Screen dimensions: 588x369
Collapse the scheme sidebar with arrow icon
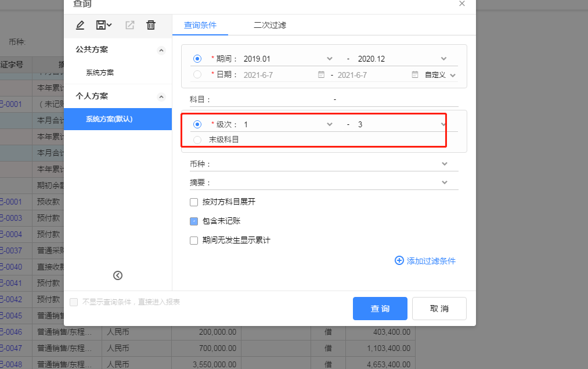pos(118,275)
